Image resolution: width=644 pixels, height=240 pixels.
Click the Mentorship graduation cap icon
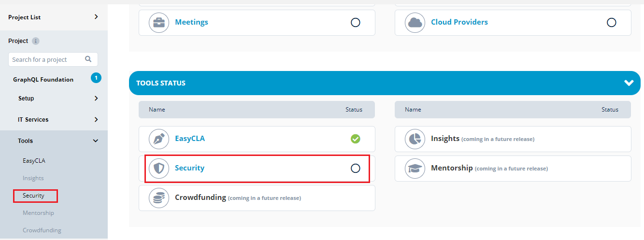tap(415, 169)
